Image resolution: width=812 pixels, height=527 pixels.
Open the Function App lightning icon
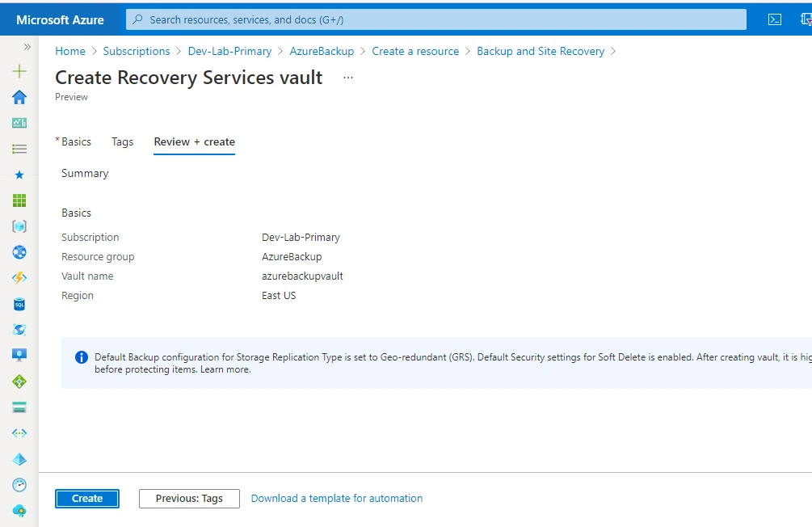click(19, 277)
